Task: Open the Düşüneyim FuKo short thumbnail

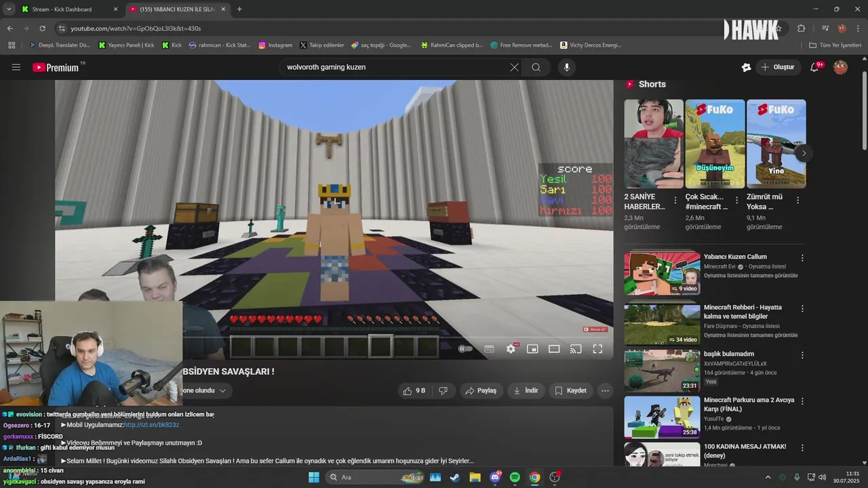Action: [x=715, y=144]
